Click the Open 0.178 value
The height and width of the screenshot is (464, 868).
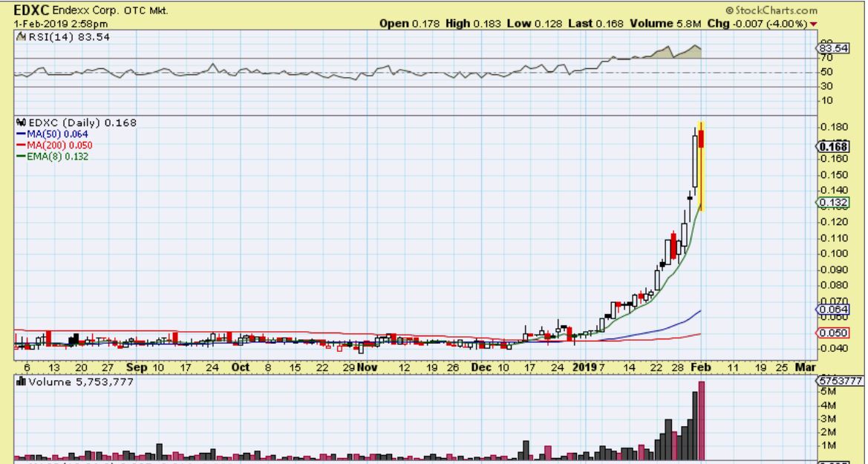[x=409, y=24]
